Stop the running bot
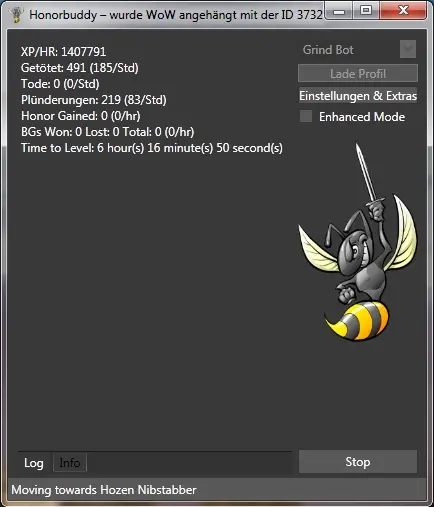The width and height of the screenshot is (434, 507). click(358, 462)
